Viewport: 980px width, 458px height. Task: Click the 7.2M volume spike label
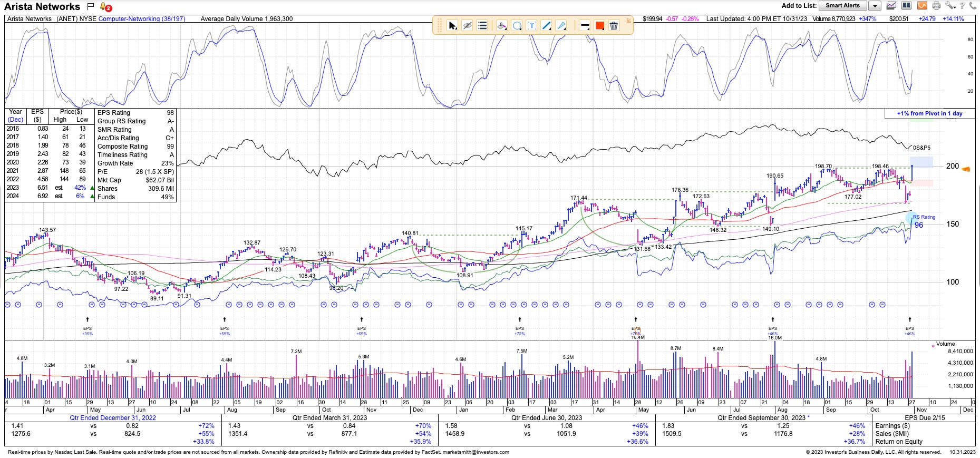pos(296,351)
